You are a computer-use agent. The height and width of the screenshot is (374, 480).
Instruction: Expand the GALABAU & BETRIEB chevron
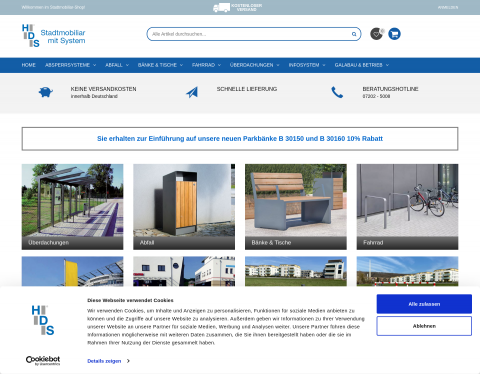[387, 65]
